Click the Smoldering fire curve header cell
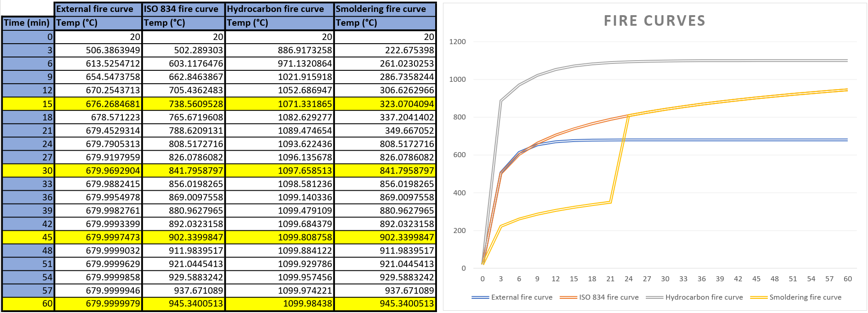 (381, 9)
